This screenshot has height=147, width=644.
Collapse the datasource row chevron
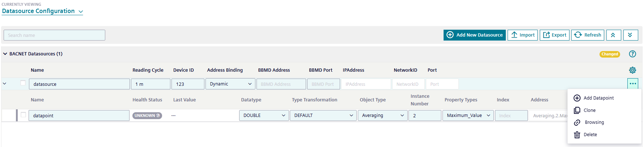pos(4,84)
